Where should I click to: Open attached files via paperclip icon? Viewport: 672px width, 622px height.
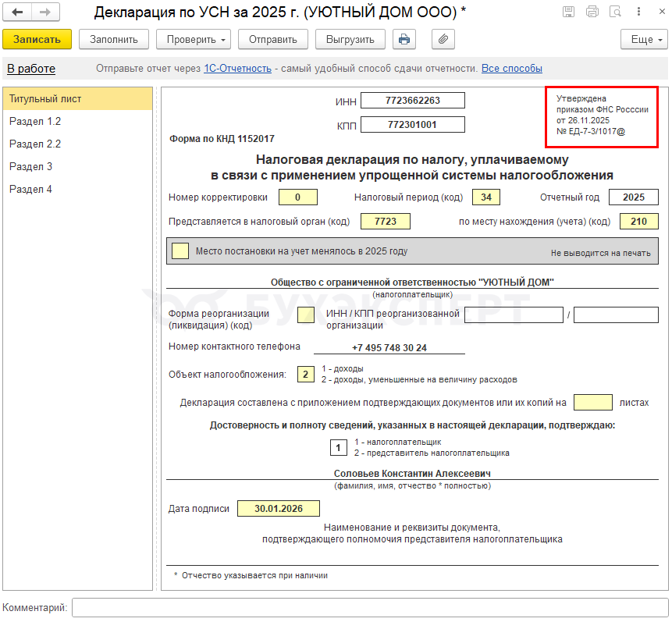click(443, 40)
